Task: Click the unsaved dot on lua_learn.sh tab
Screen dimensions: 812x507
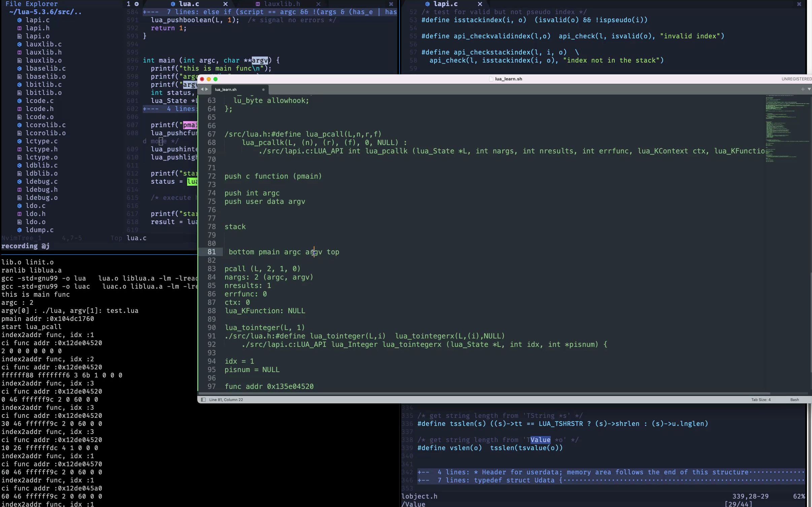Action: coord(263,89)
